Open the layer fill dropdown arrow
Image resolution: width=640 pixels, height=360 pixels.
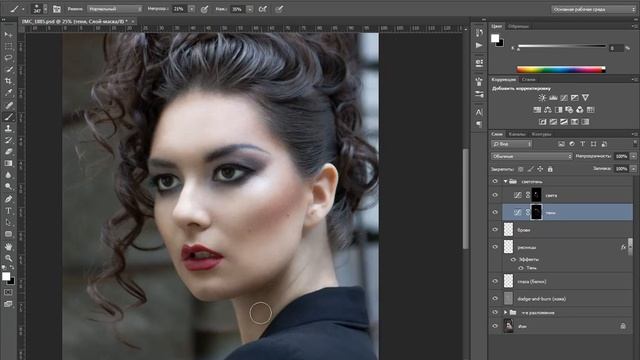click(633, 169)
